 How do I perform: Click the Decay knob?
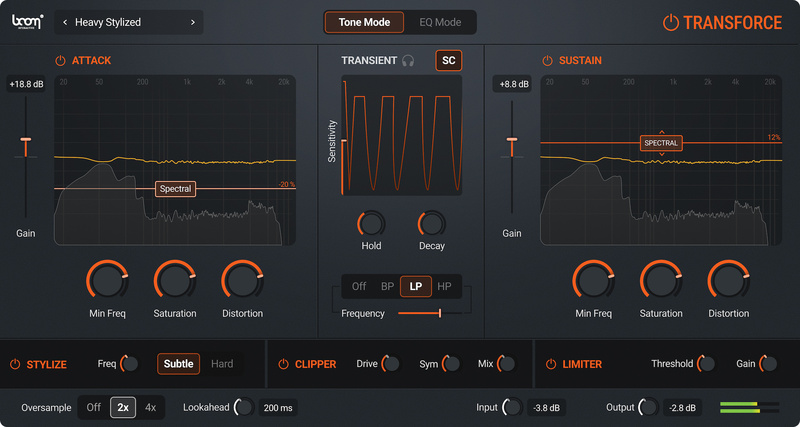tap(432, 224)
